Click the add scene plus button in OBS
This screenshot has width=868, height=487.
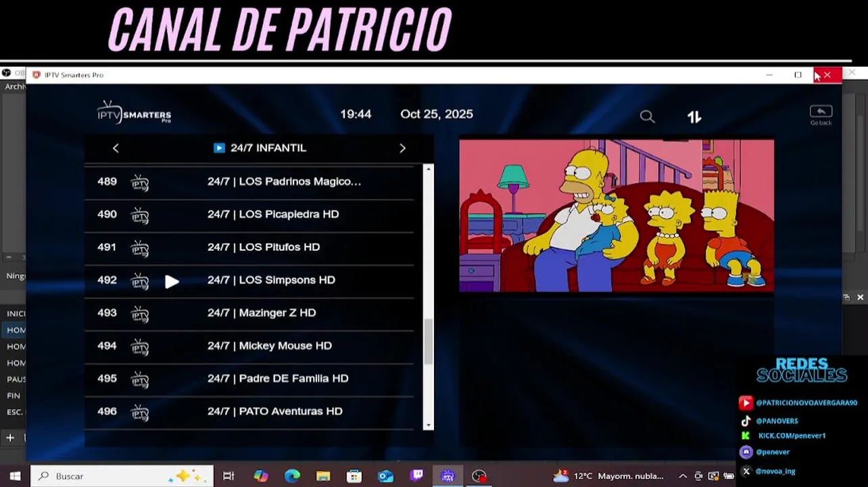(10, 438)
